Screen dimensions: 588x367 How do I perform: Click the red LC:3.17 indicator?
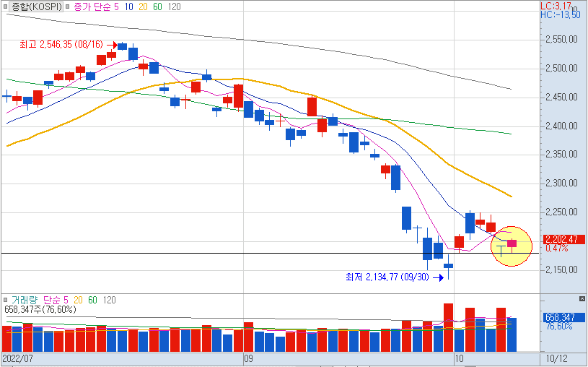click(x=556, y=6)
